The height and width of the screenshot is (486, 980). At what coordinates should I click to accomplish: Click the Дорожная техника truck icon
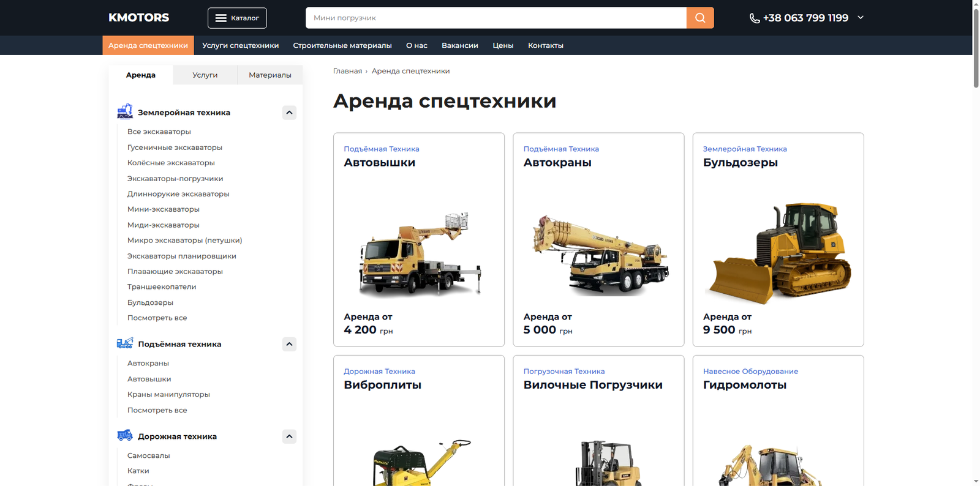coord(125,435)
